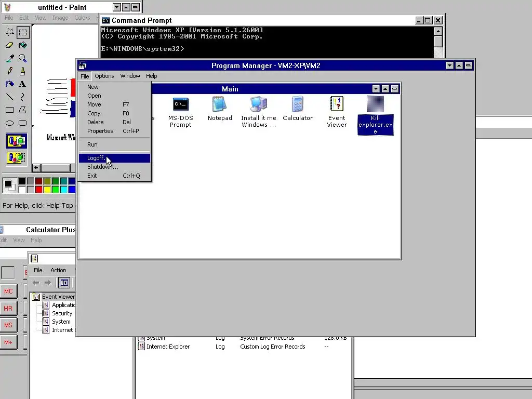Viewport: 532px width, 399px height.
Task: Pick the red color swatch in Paint
Action: pos(38,189)
